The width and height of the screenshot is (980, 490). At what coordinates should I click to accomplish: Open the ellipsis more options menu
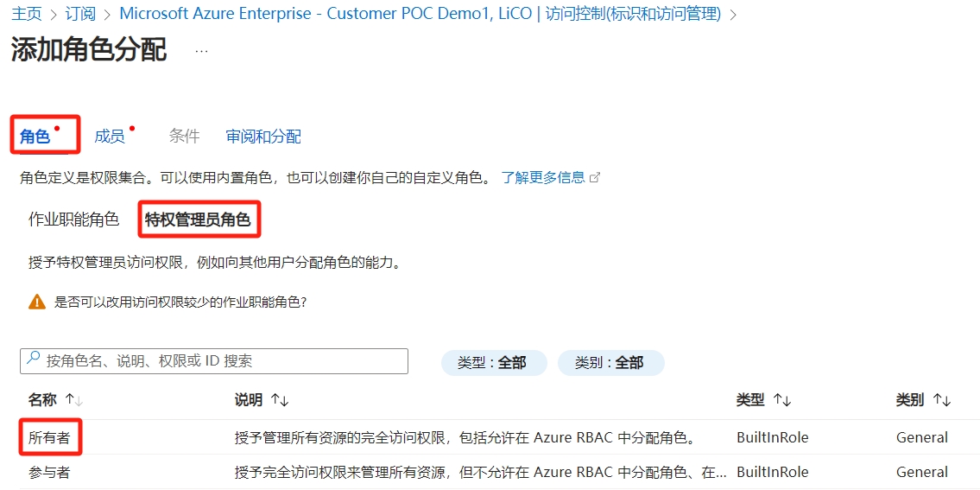[x=201, y=51]
